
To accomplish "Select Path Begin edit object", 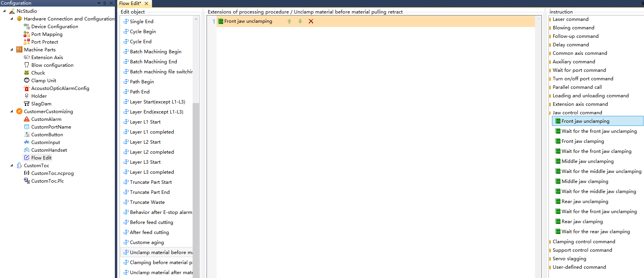I will [142, 82].
